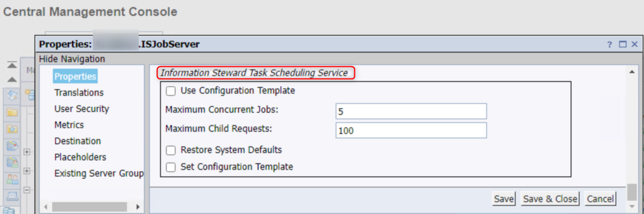644x214 pixels.
Task: Click the home sidebar icon at top
Action: [12, 96]
